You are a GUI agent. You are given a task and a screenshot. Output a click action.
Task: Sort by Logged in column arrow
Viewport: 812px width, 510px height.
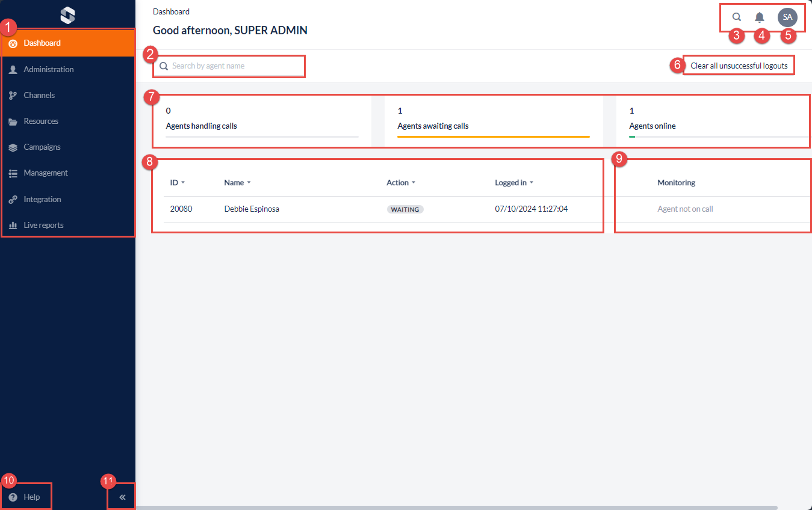point(532,183)
